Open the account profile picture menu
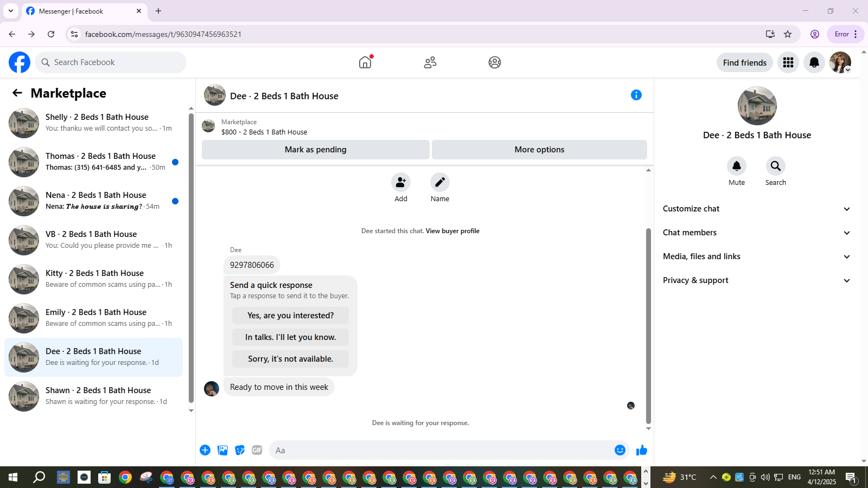 coord(840,62)
